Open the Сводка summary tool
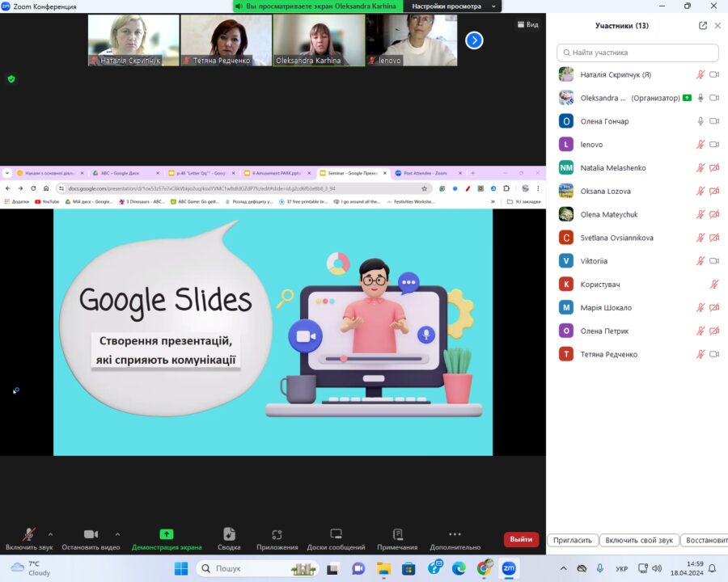This screenshot has width=728, height=582. [x=229, y=539]
